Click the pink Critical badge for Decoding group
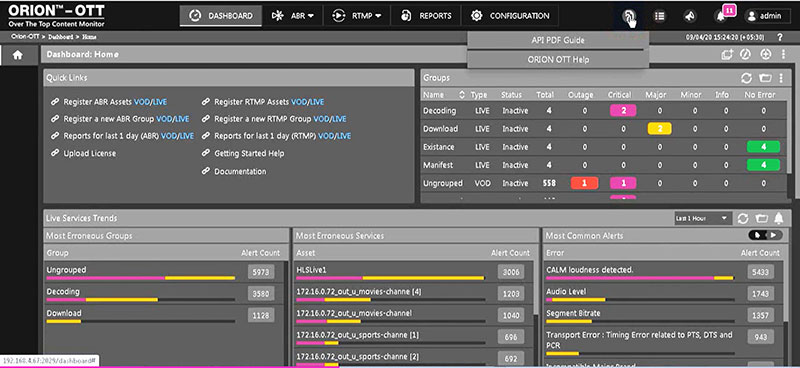The width and height of the screenshot is (800, 368). [622, 111]
